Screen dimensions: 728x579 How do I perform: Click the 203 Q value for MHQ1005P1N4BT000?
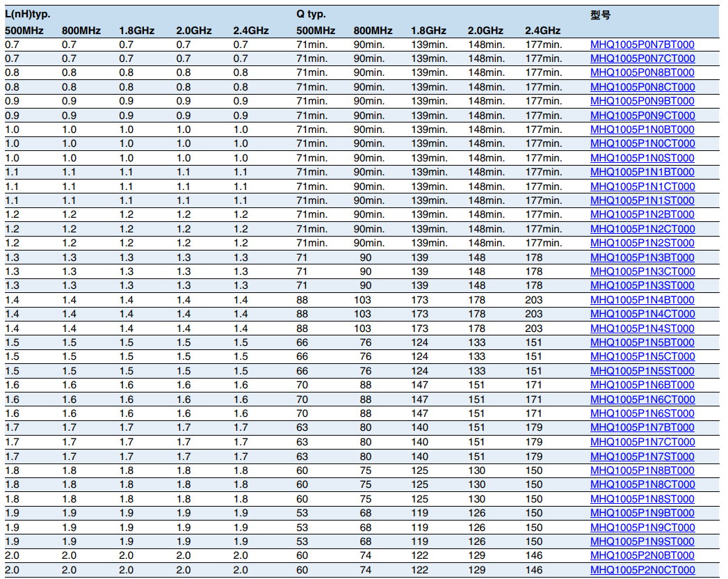(x=534, y=300)
